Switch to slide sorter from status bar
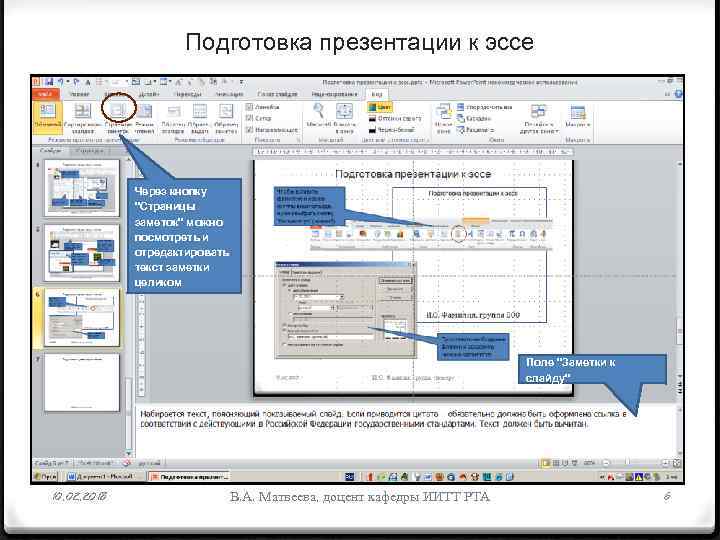 click(x=555, y=463)
